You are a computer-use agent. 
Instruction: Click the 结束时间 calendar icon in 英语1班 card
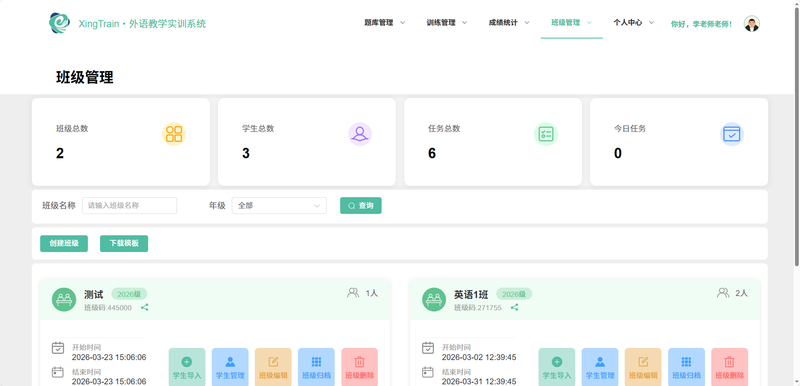428,372
